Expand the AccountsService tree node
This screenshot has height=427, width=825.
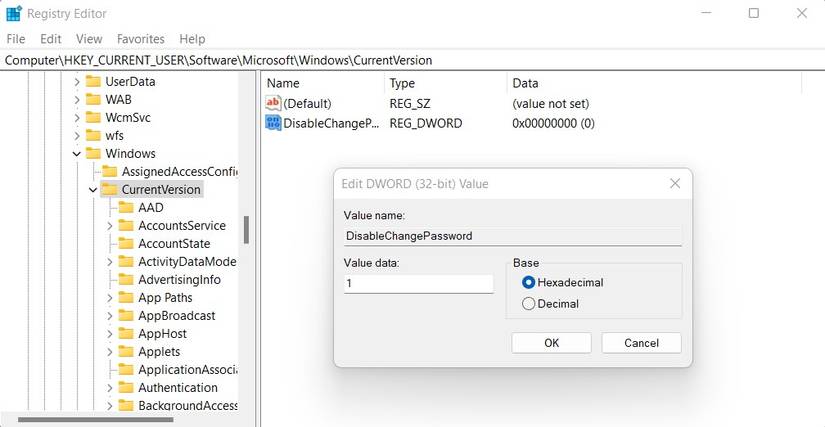pyautogui.click(x=109, y=226)
